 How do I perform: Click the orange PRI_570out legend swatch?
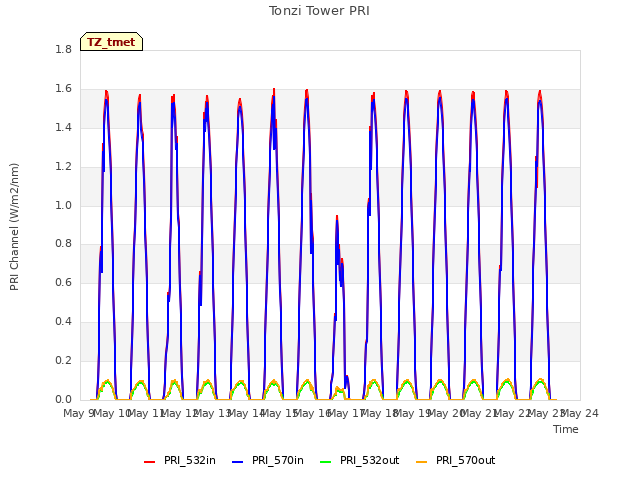pyautogui.click(x=422, y=462)
